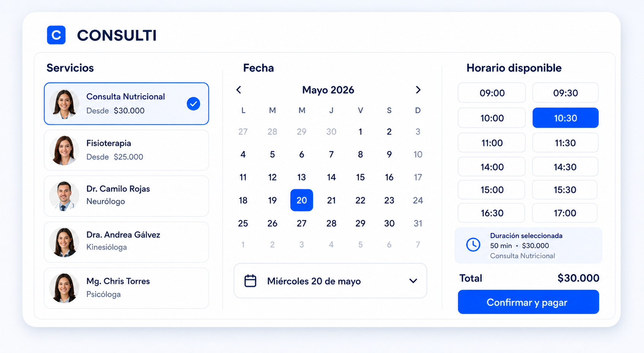
Task: Select May 2 on the calendar
Action: click(389, 131)
